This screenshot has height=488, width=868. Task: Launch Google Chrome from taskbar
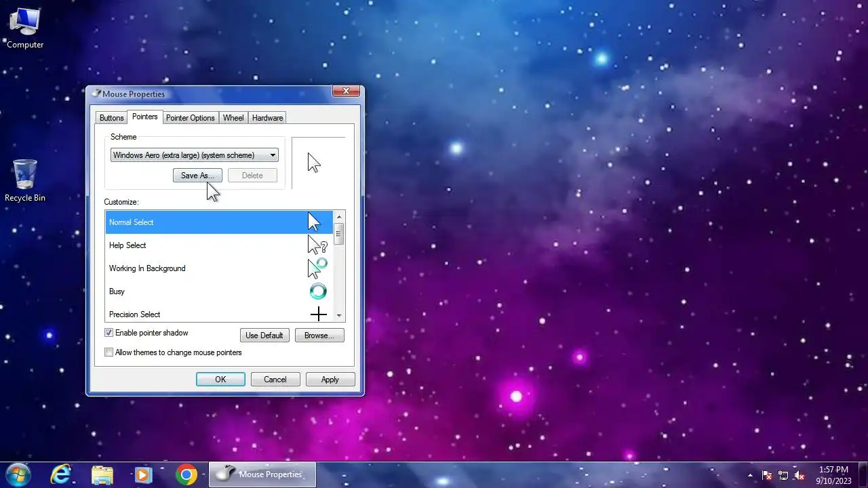coord(186,474)
